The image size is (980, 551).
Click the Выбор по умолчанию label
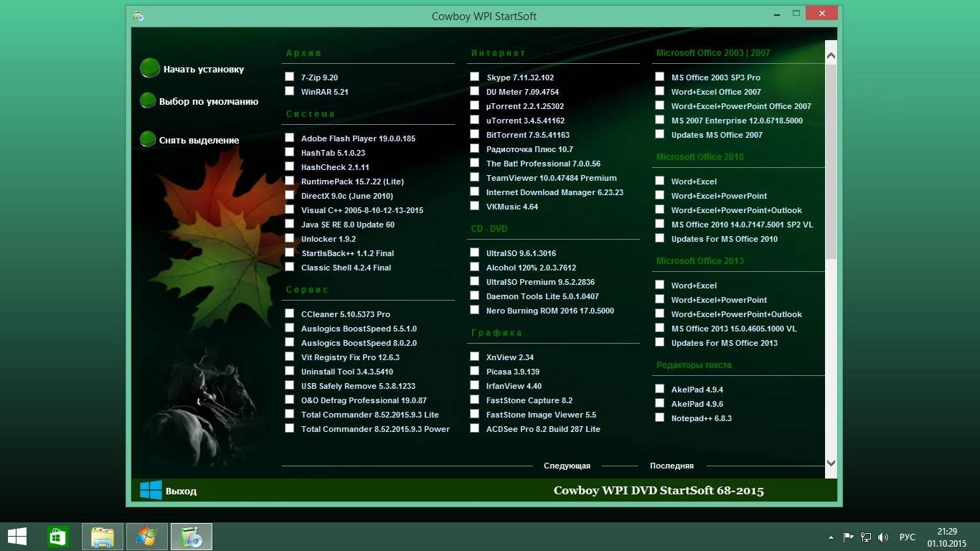pyautogui.click(x=209, y=102)
